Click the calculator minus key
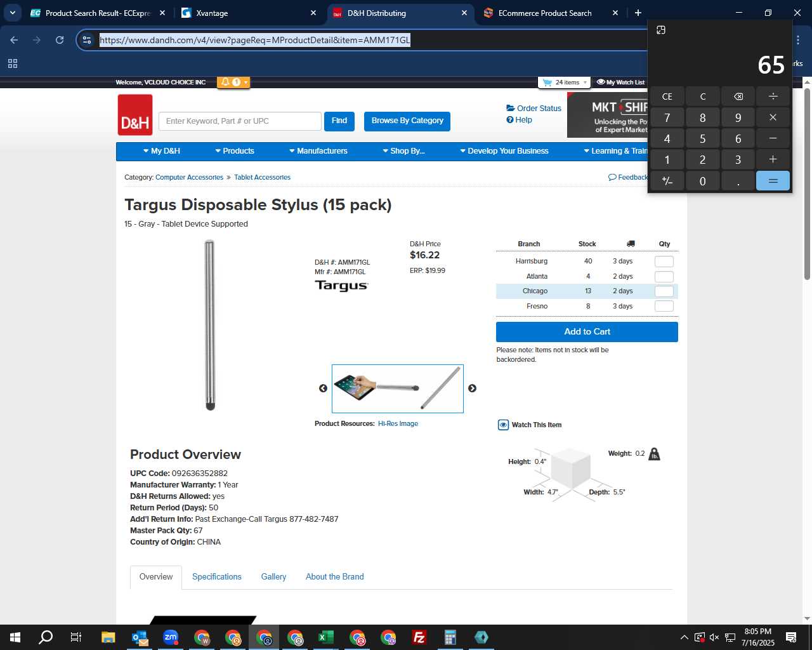Viewport: 812px width, 650px height. point(773,138)
